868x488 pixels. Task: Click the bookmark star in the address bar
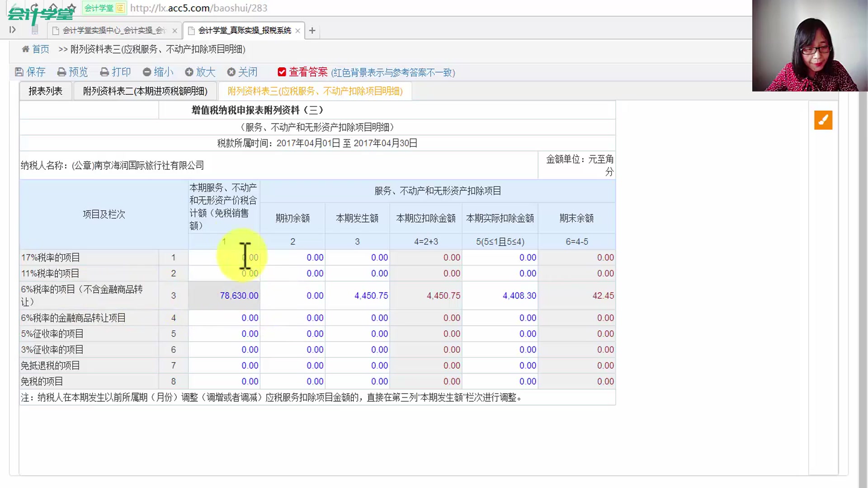[71, 8]
